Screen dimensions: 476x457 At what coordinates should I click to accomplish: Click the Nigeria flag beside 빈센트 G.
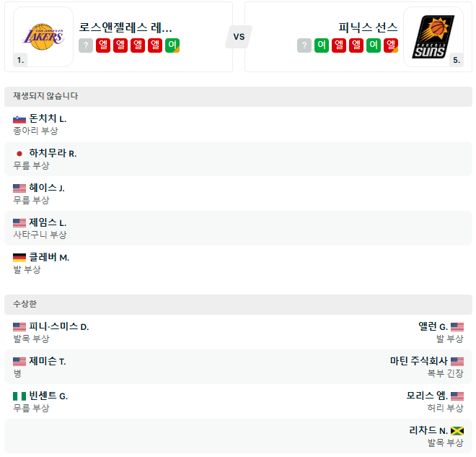(19, 396)
